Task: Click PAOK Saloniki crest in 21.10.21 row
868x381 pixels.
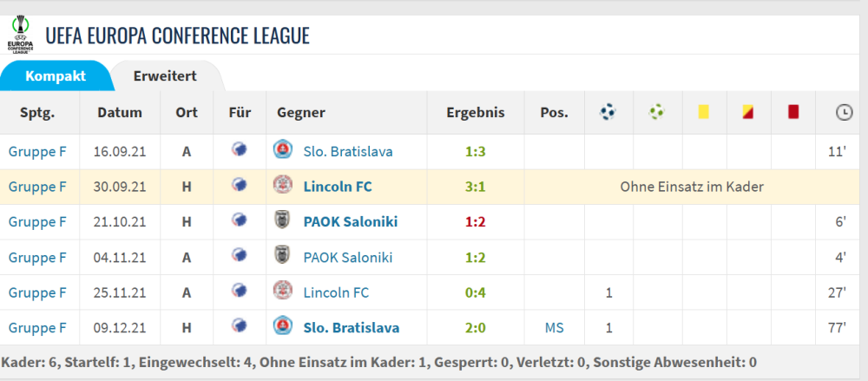Action: click(282, 221)
